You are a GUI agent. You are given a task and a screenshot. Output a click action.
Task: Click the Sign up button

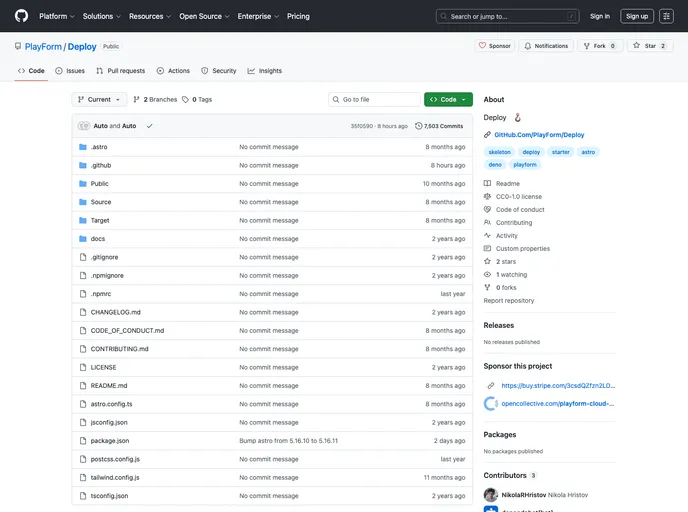(637, 16)
